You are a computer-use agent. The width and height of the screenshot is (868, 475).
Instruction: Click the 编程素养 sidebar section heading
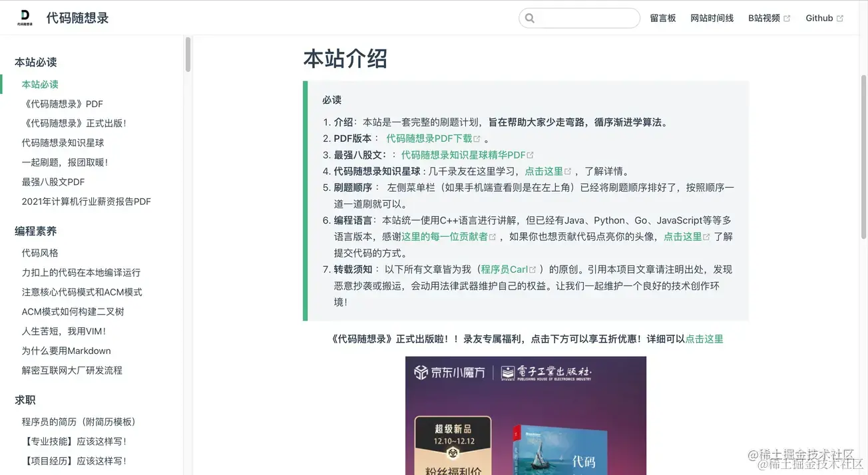point(36,231)
